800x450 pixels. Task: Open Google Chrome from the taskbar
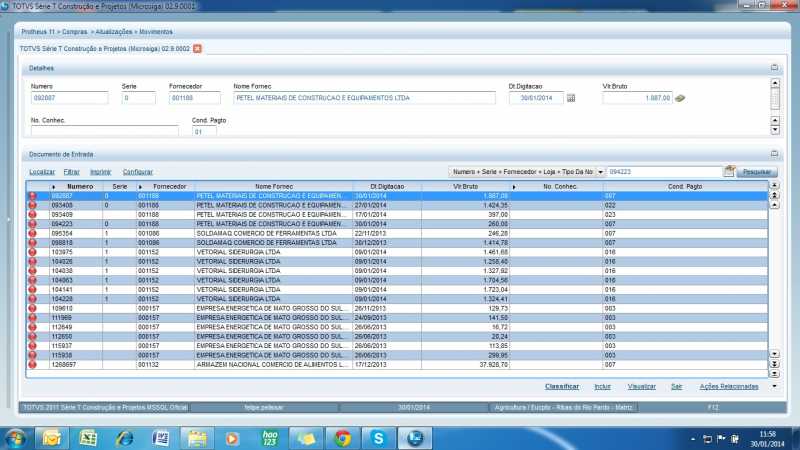[x=342, y=438]
